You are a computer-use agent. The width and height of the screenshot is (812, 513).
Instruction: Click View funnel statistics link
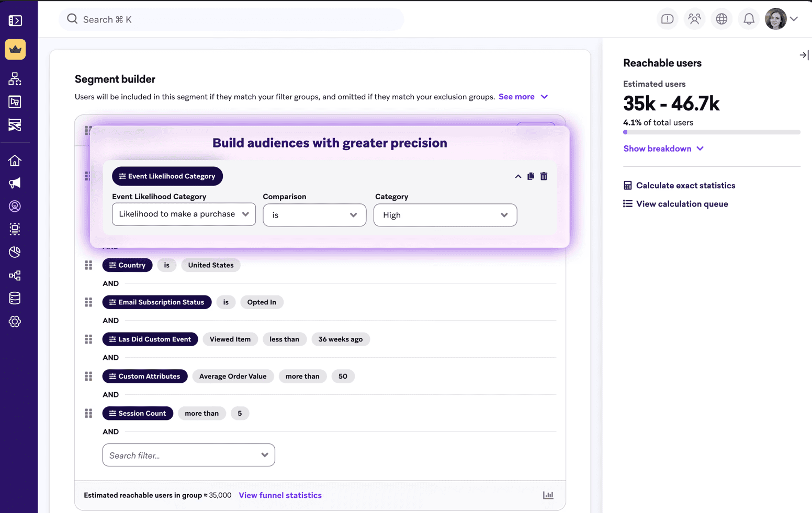(x=280, y=495)
